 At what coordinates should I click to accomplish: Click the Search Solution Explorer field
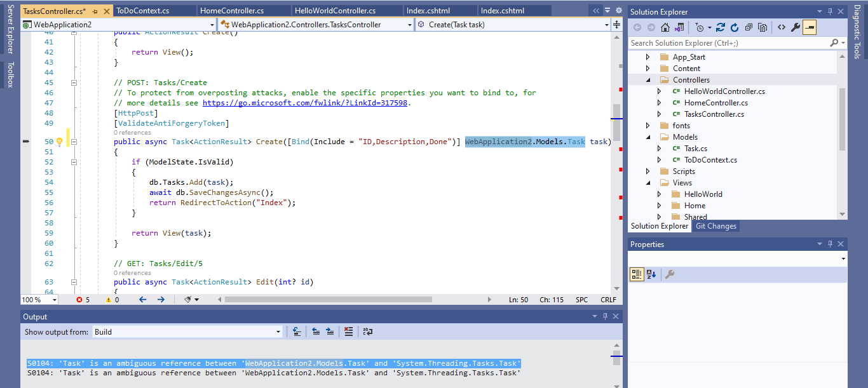point(728,43)
